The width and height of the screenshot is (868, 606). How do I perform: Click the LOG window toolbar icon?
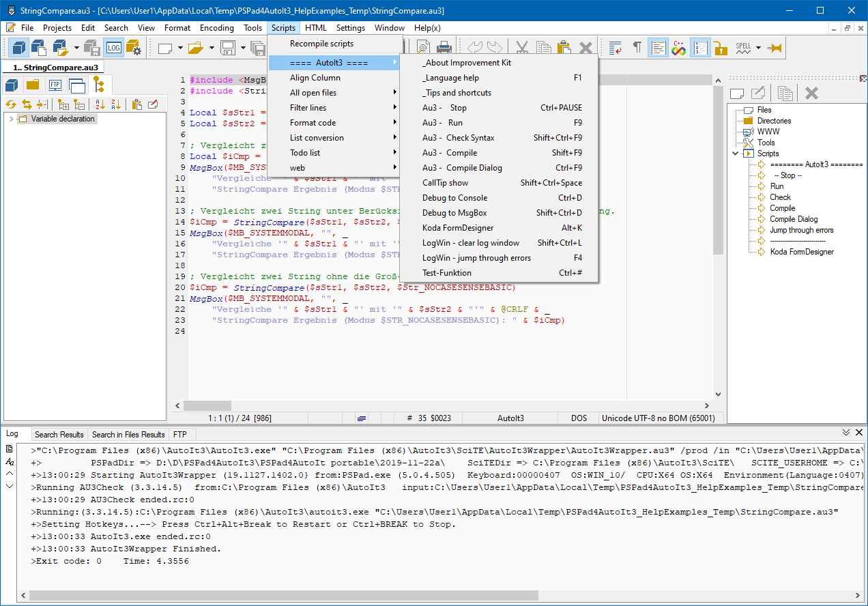click(x=113, y=48)
